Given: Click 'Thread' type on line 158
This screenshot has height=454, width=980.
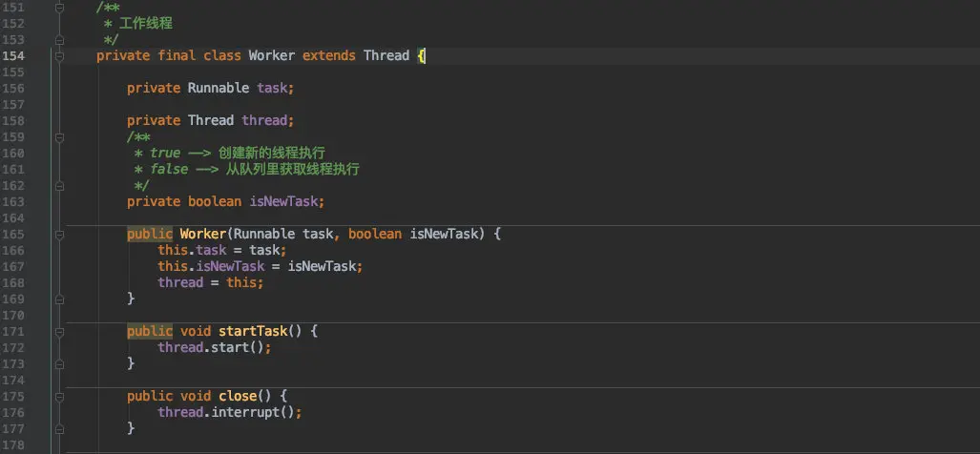Looking at the screenshot, I should (211, 120).
